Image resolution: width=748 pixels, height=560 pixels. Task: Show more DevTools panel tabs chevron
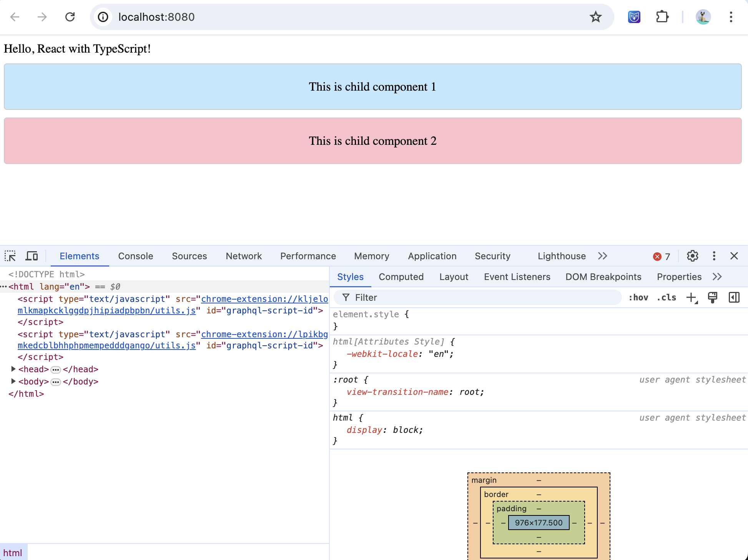click(x=602, y=256)
